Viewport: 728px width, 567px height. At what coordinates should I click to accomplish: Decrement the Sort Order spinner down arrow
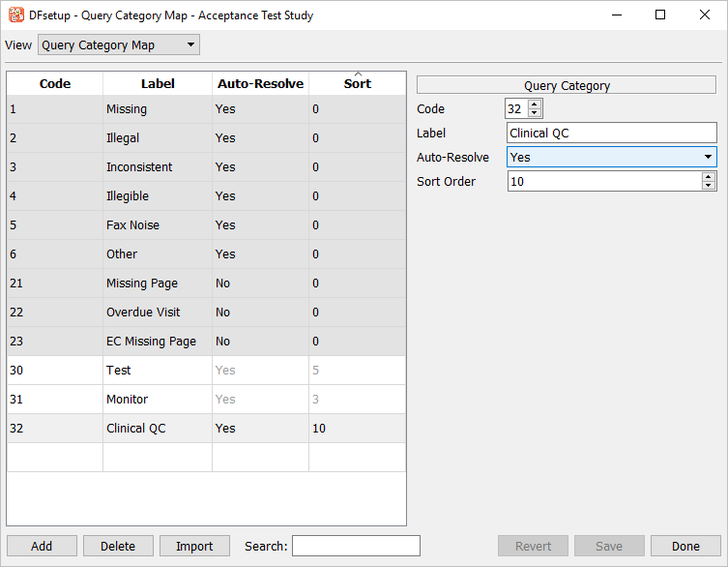pos(709,186)
